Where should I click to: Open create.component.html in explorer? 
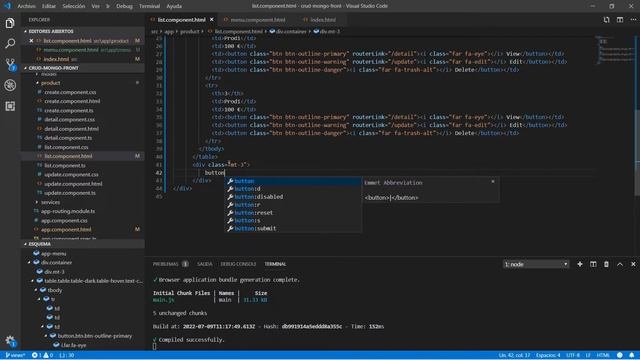[x=72, y=101]
